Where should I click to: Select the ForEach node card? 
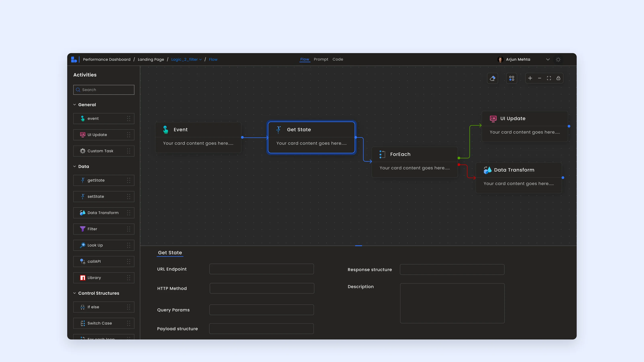415,162
